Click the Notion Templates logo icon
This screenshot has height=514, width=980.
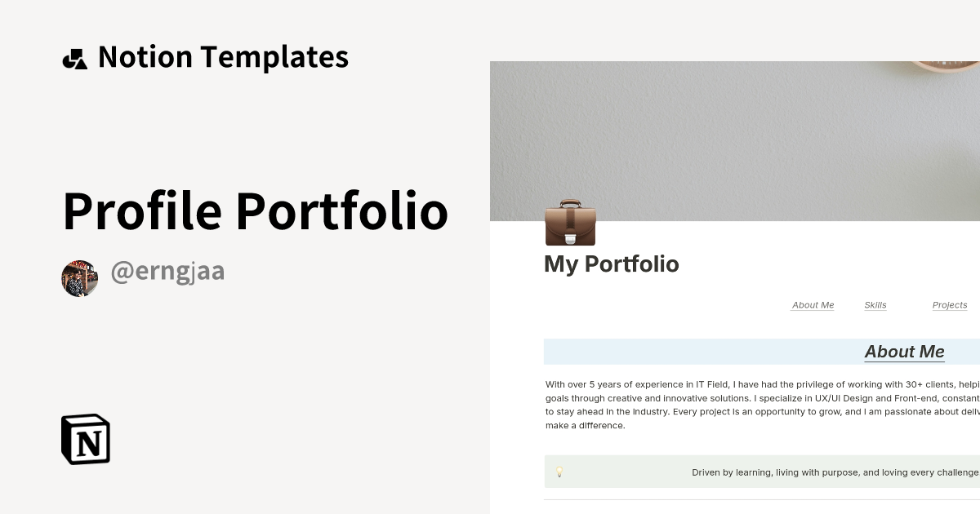coord(76,58)
